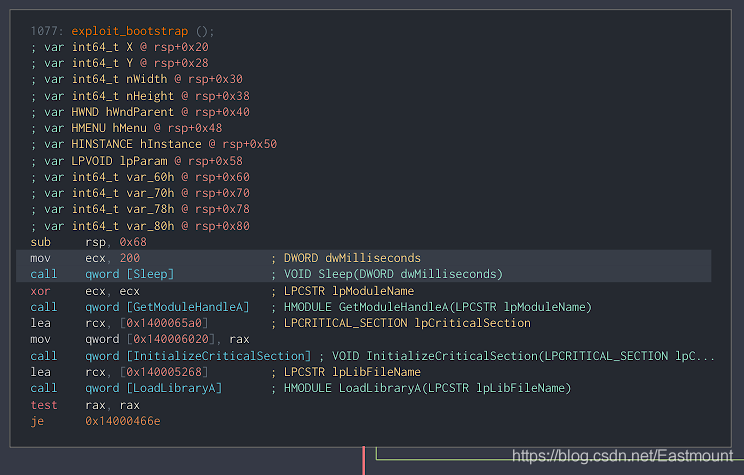This screenshot has height=475, width=744.
Task: Click the 'LPCSTR lpLibFileName' comment
Action: click(352, 372)
